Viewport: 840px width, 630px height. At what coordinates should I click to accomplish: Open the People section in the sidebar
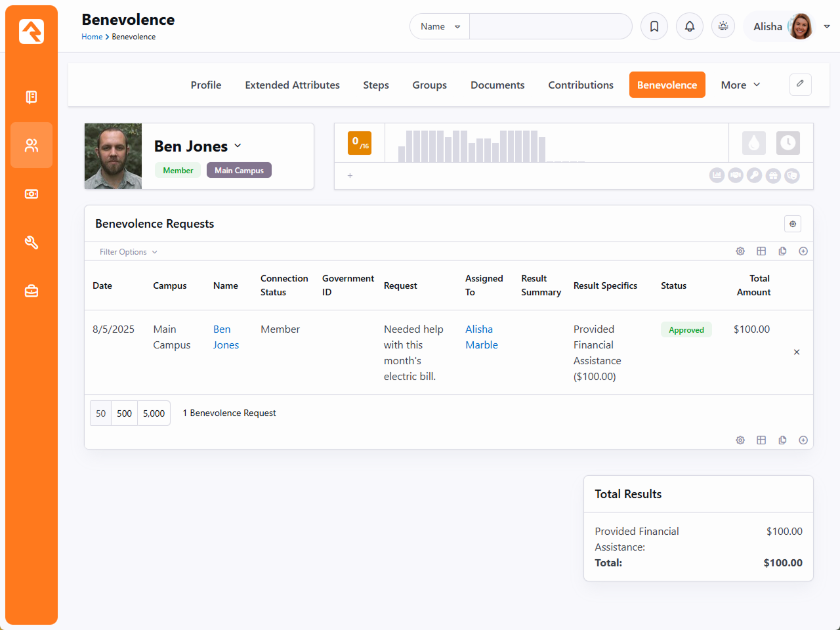31,145
